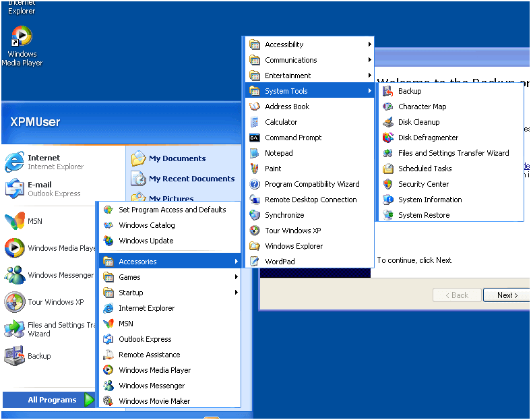Screen dimensions: 531x420
Task: Click the Paint brushes icon
Action: (255, 169)
